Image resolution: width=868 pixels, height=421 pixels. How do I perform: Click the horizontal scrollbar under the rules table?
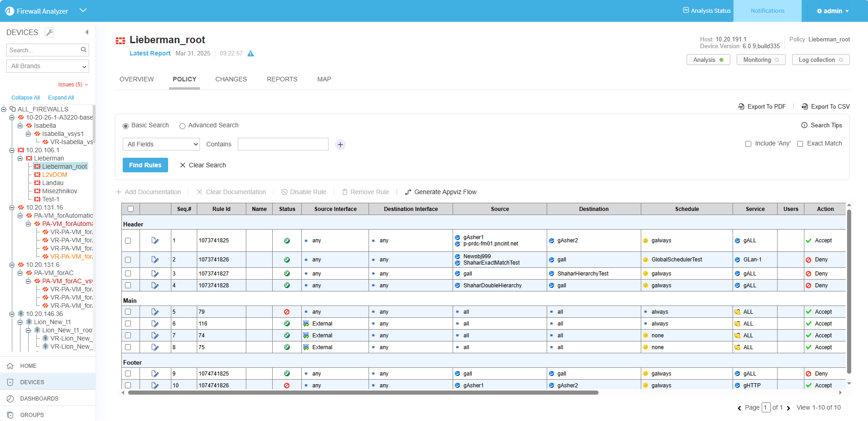(x=363, y=393)
